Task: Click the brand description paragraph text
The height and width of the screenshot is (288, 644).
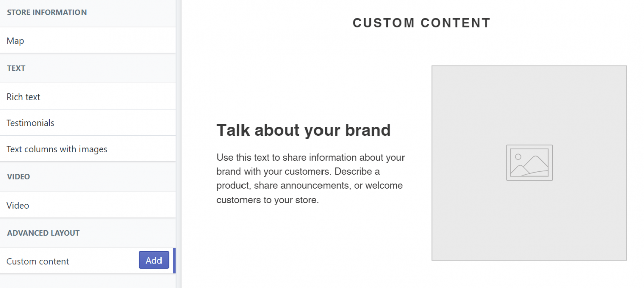Action: (x=311, y=178)
